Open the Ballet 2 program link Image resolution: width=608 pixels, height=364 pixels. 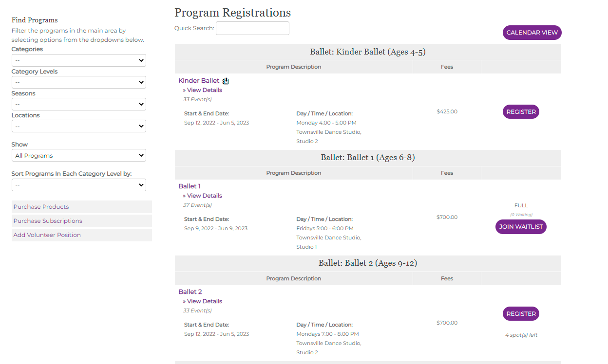tap(190, 292)
